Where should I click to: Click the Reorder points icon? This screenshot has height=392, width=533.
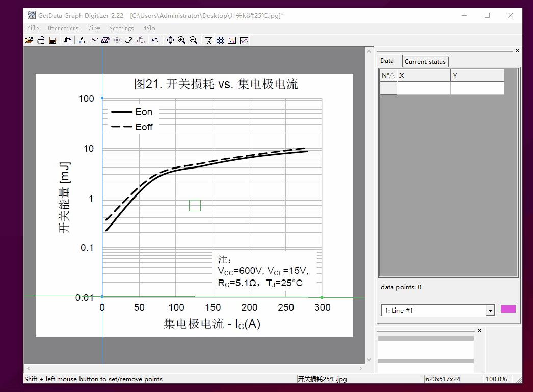point(141,40)
